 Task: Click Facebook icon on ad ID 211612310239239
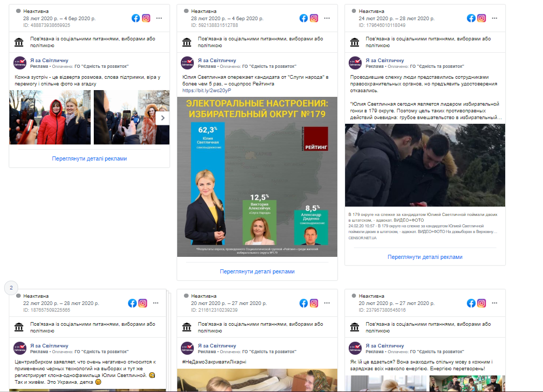[303, 303]
